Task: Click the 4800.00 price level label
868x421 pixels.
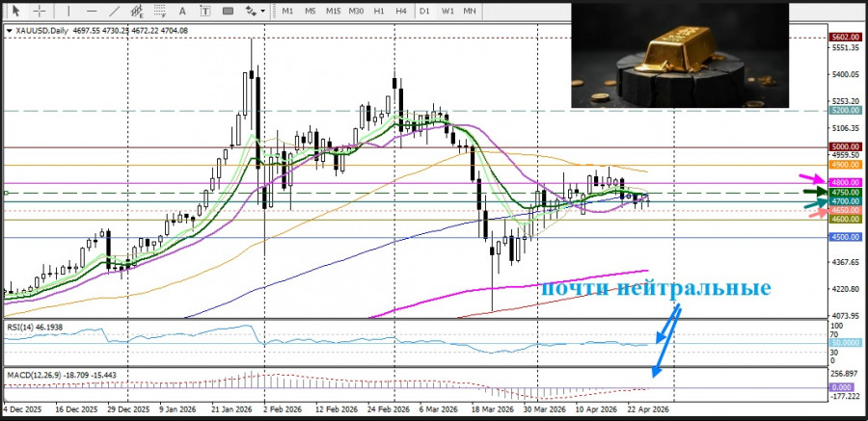Action: (845, 183)
